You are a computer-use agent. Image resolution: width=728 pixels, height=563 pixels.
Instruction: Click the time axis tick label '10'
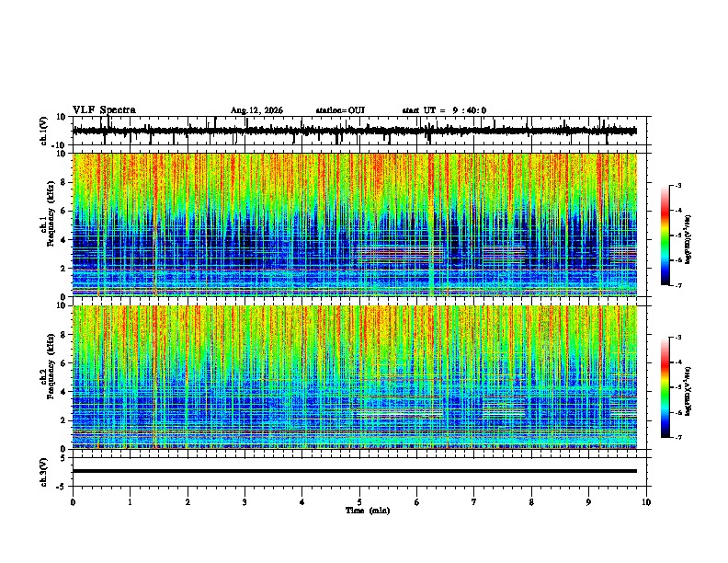[x=646, y=502]
